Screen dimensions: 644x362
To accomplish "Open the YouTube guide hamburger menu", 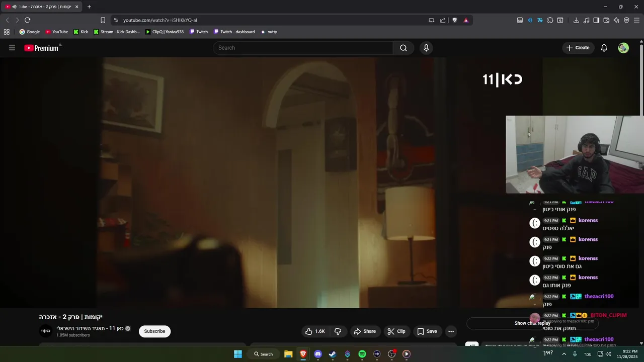I will [12, 48].
